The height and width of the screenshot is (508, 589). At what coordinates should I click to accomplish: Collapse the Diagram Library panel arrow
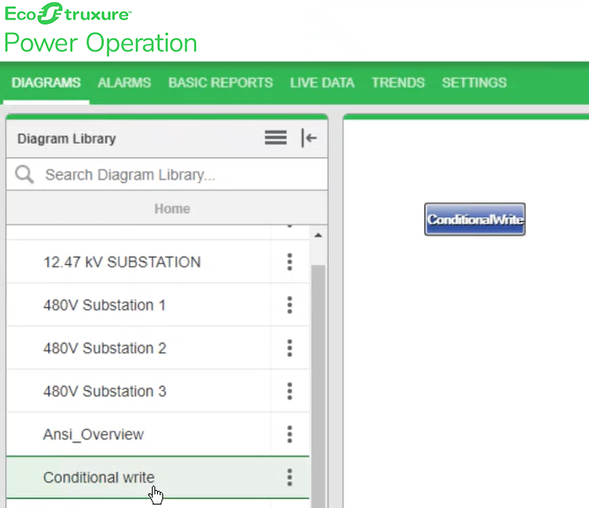click(309, 138)
